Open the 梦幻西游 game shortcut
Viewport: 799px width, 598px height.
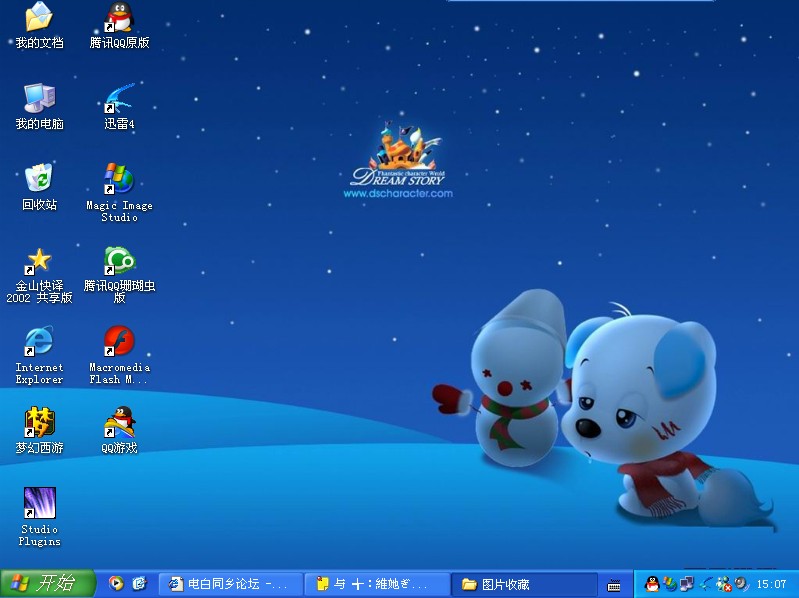click(39, 423)
